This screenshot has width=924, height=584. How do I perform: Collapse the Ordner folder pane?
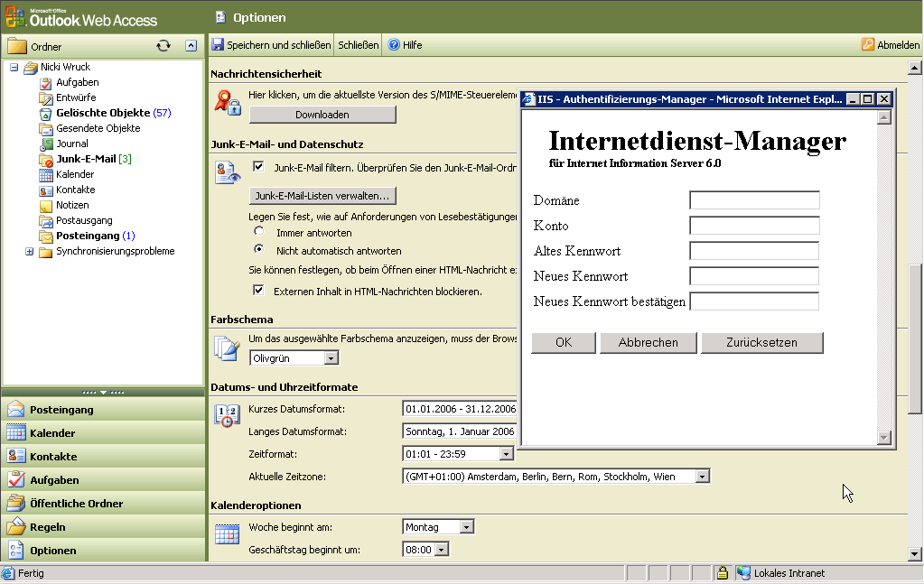coord(191,46)
